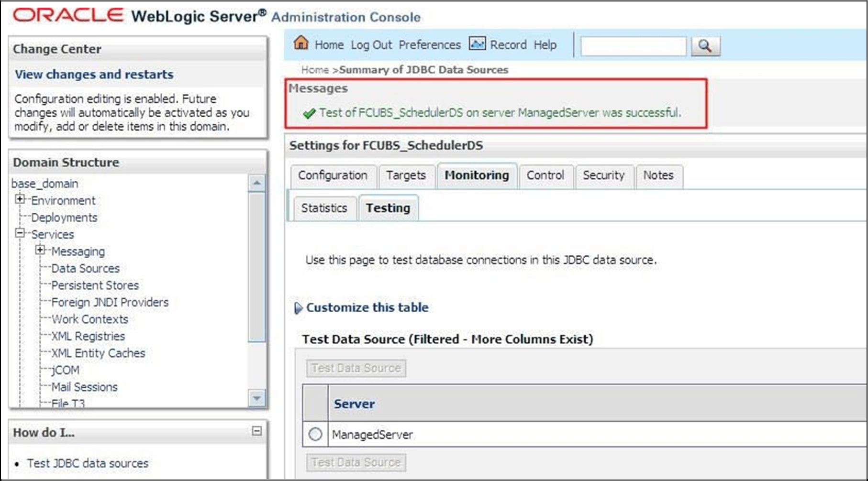Screen dimensions: 868x481
Task: Focus the toolbar search input field
Action: [634, 46]
